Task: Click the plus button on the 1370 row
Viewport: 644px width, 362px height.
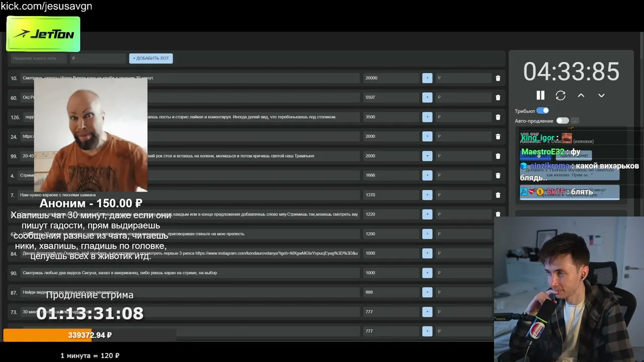Action: point(427,195)
